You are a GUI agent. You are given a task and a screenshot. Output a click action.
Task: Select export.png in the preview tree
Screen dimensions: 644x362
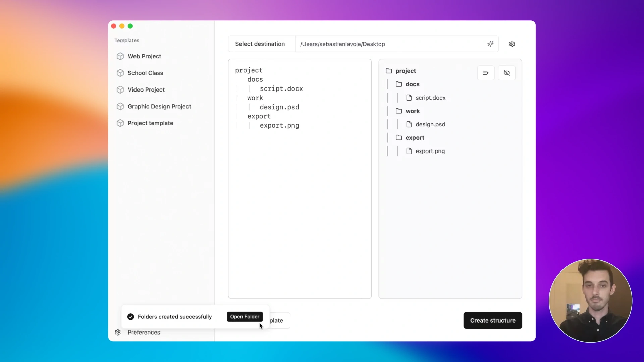tap(430, 152)
